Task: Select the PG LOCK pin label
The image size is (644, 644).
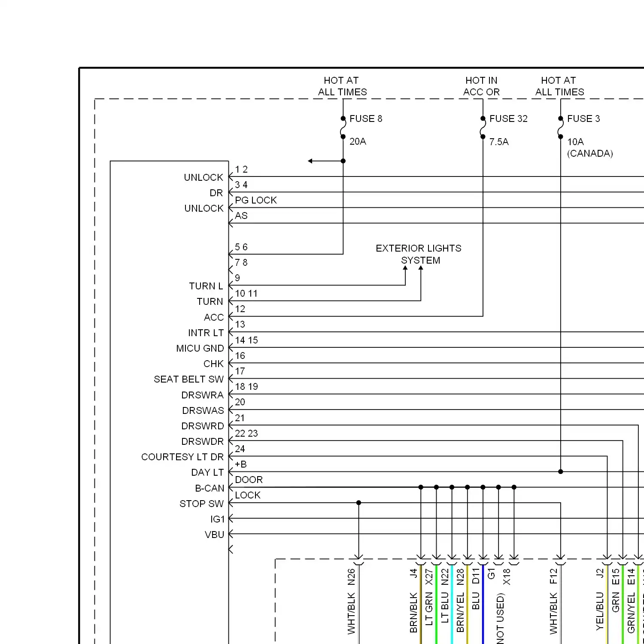Action: [256, 200]
